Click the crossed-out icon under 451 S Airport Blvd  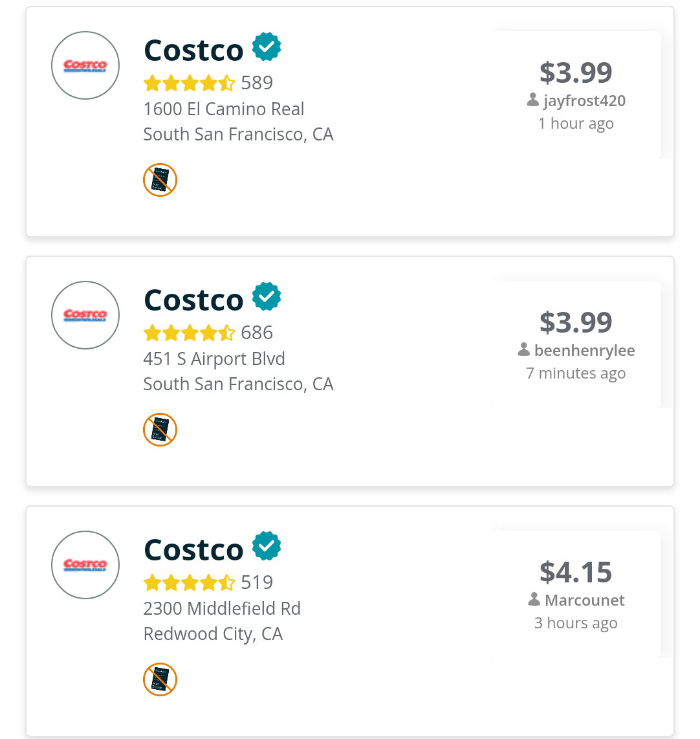click(160, 430)
